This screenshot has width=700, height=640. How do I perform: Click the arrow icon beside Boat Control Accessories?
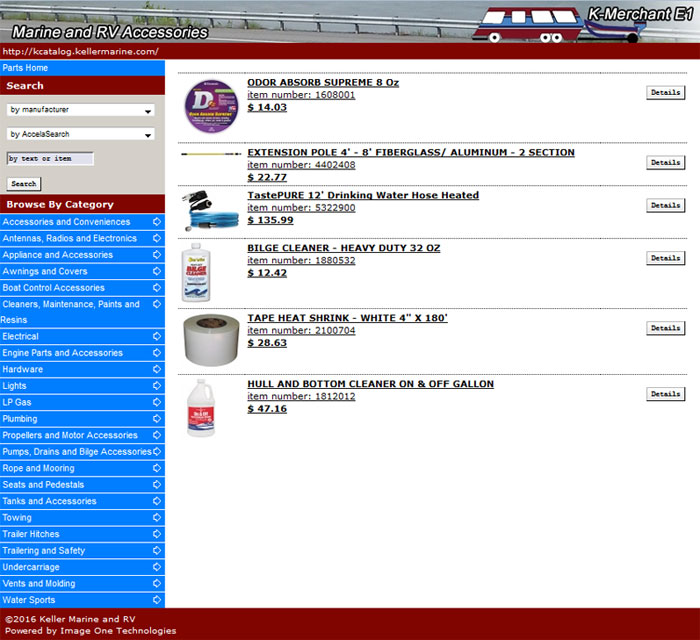click(x=157, y=287)
